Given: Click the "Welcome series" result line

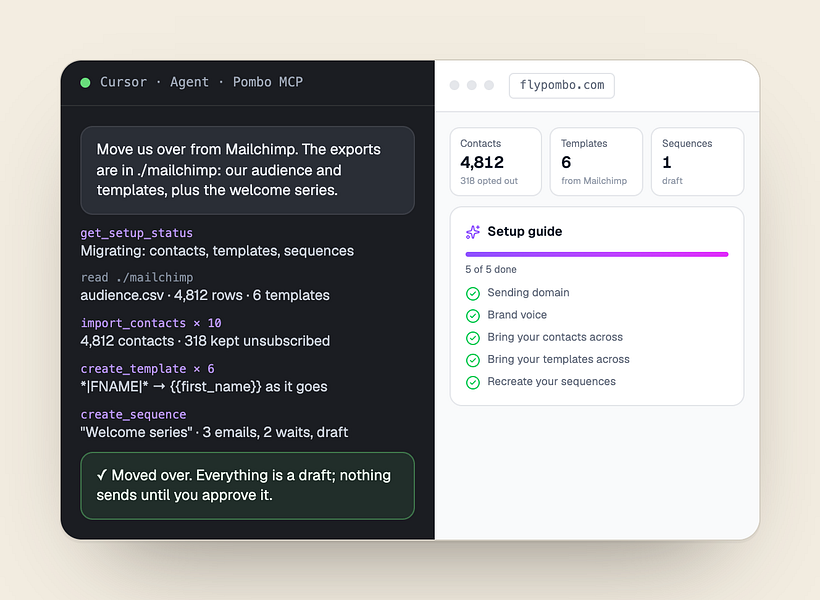Looking at the screenshot, I should tap(214, 433).
